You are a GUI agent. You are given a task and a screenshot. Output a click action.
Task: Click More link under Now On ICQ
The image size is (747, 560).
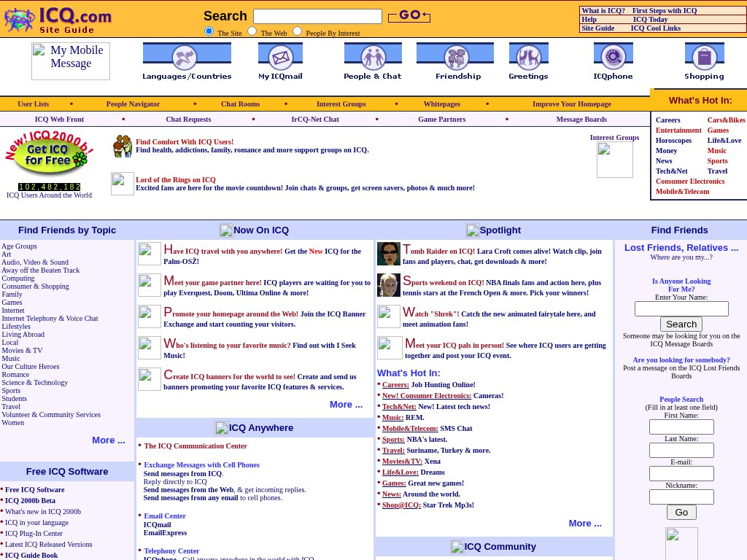pos(347,404)
